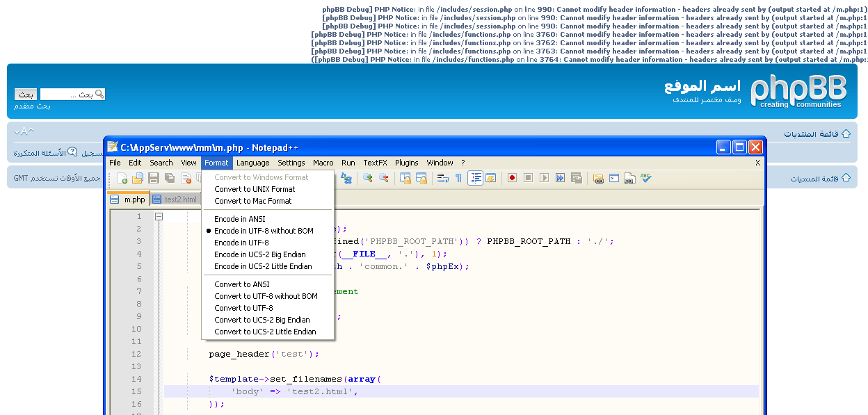This screenshot has height=415, width=868.
Task: Click the Close document toolbar icon
Action: click(186, 179)
